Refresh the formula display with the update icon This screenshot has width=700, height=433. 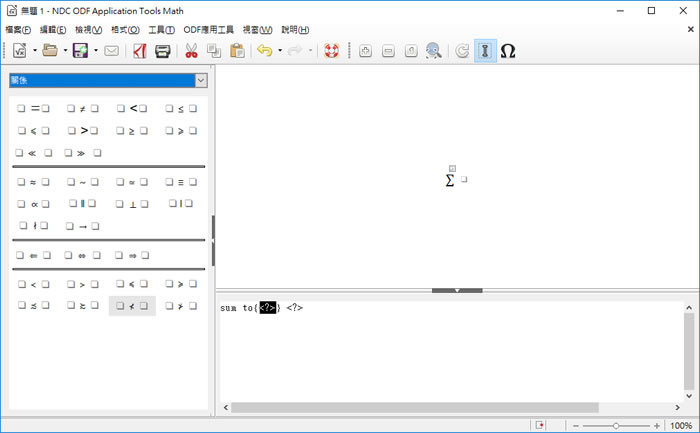pyautogui.click(x=462, y=51)
